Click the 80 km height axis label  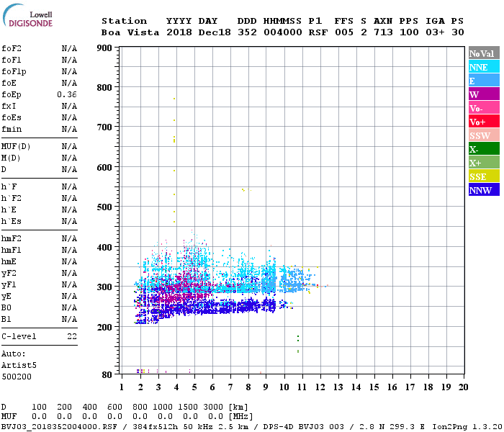(107, 375)
